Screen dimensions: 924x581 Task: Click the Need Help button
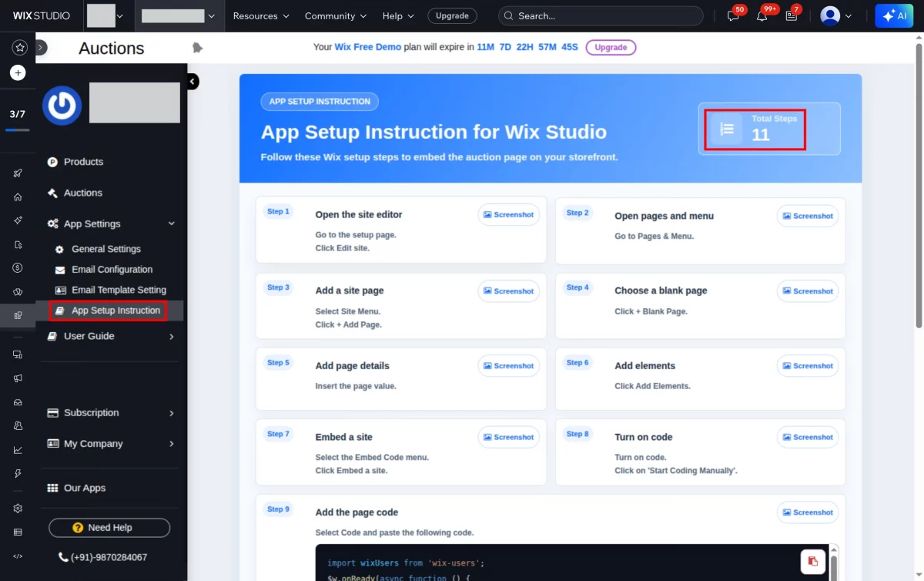pyautogui.click(x=109, y=528)
